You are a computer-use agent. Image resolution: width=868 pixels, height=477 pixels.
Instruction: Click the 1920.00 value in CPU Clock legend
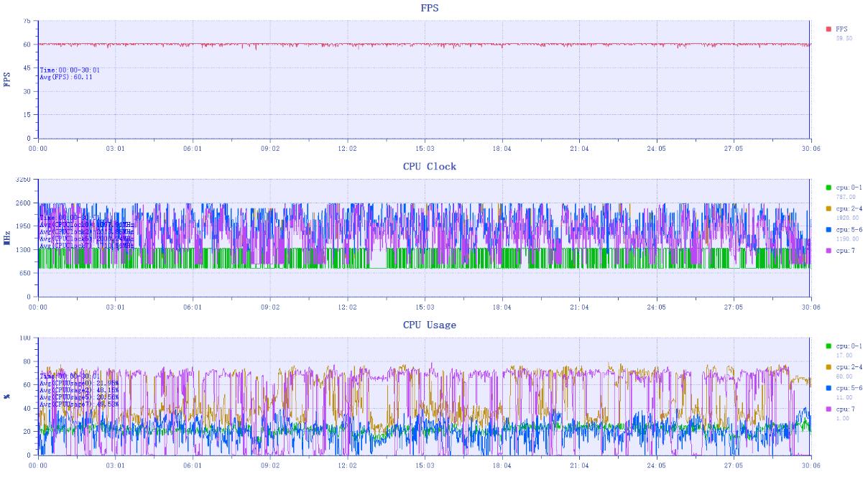point(846,217)
